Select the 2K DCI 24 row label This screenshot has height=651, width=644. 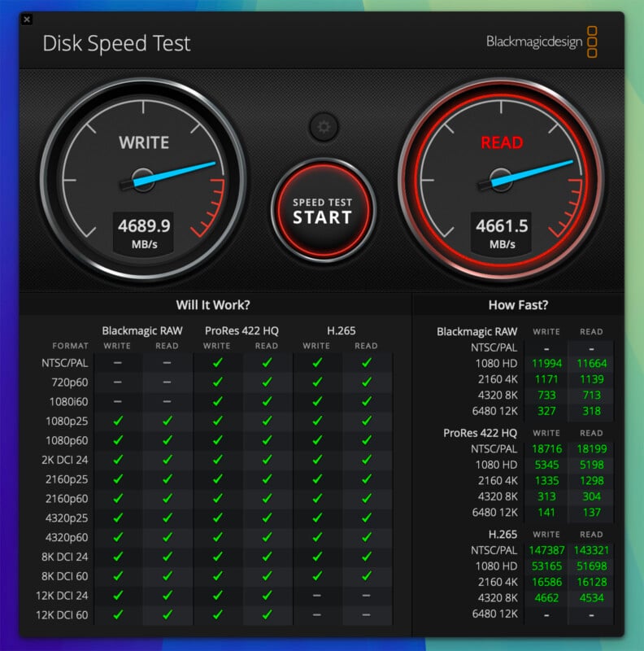(x=65, y=460)
